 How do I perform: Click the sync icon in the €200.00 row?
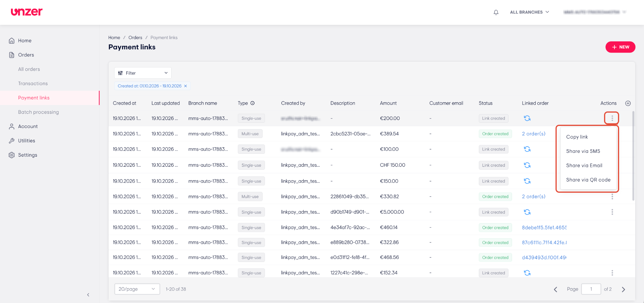527,118
